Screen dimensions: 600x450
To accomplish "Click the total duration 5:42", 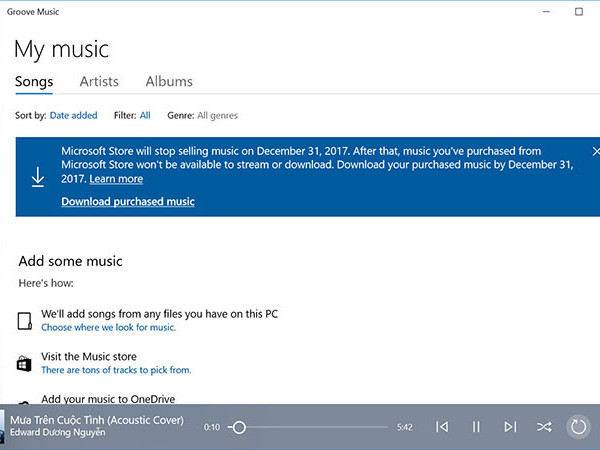I will (x=404, y=427).
